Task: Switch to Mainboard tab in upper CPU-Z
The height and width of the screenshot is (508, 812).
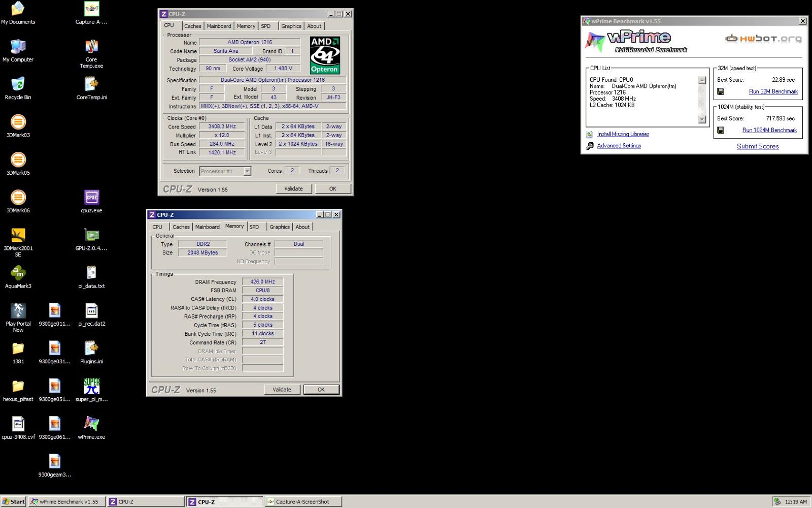Action: [x=219, y=26]
